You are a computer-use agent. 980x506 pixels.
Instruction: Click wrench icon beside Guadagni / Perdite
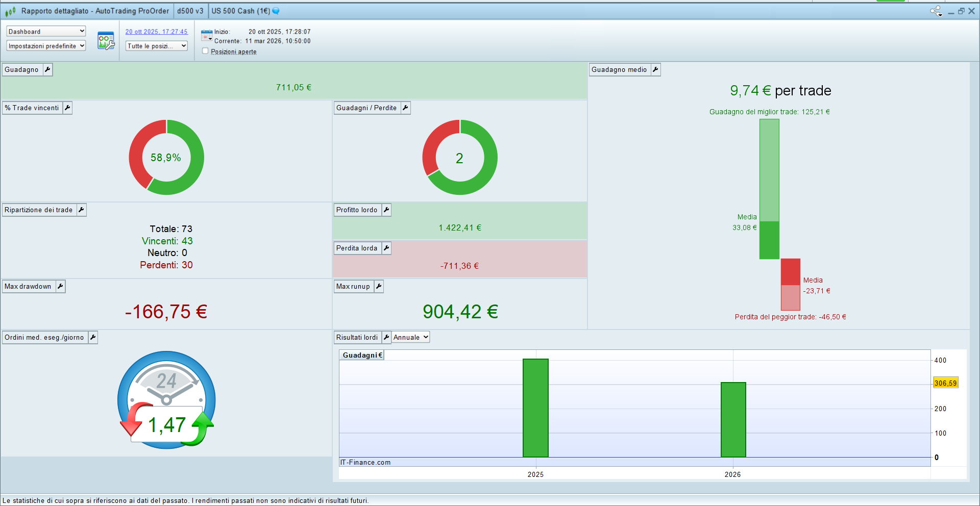405,108
